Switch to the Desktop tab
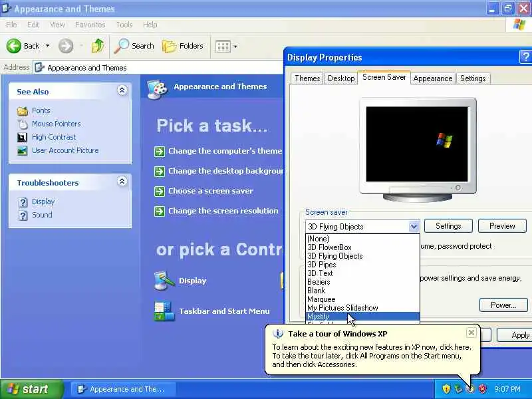This screenshot has width=532, height=399. click(341, 78)
